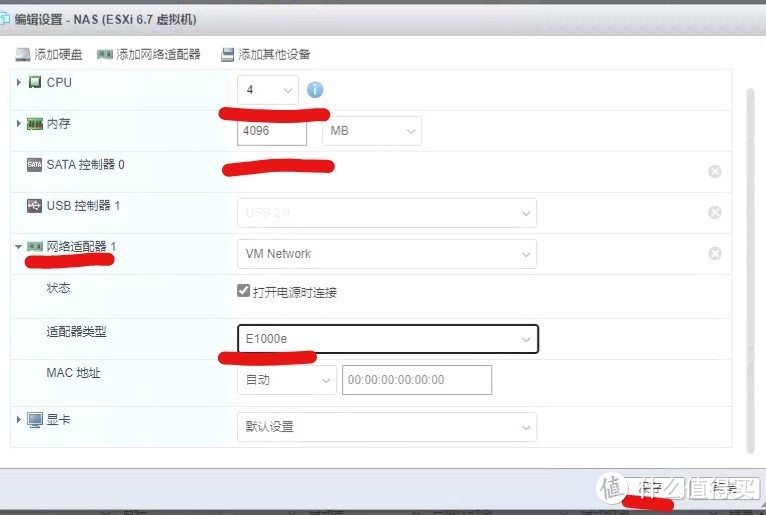Open the MAC address mode dropdown showing 自动
Viewport: 766px width, 515px height.
coord(287,380)
